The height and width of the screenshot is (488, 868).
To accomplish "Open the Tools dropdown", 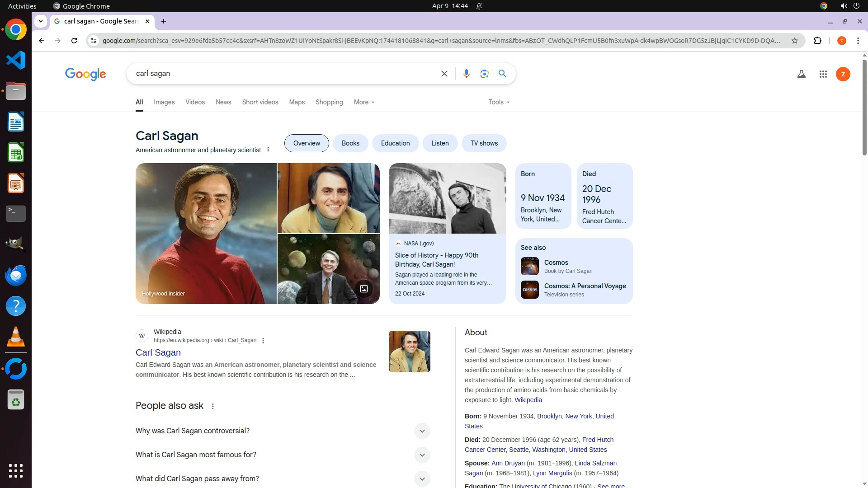I will tap(499, 102).
